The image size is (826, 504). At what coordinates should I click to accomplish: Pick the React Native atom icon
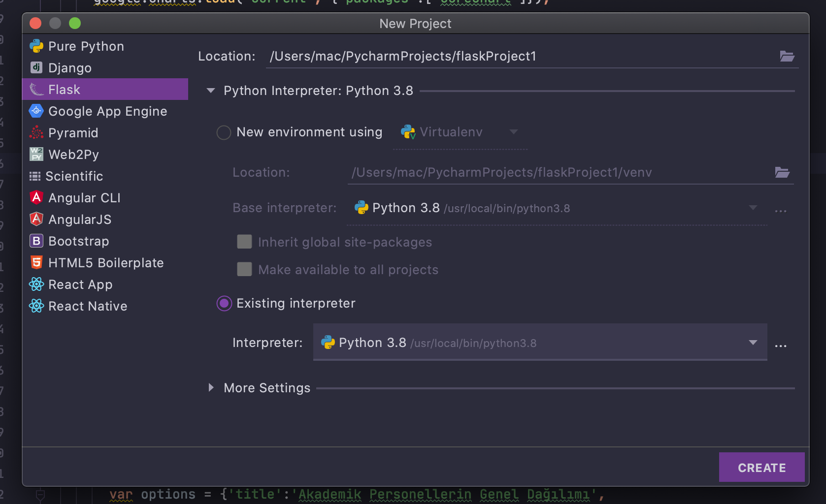(36, 306)
